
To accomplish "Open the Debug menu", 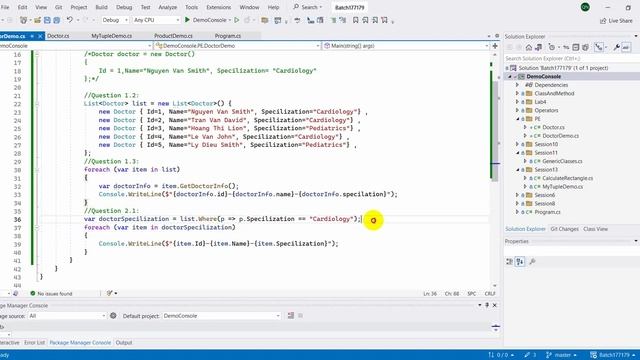I will coord(124,7).
